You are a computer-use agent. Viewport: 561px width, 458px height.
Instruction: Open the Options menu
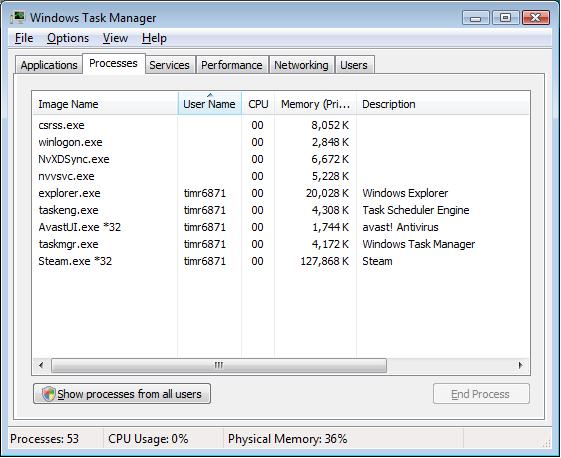(68, 38)
